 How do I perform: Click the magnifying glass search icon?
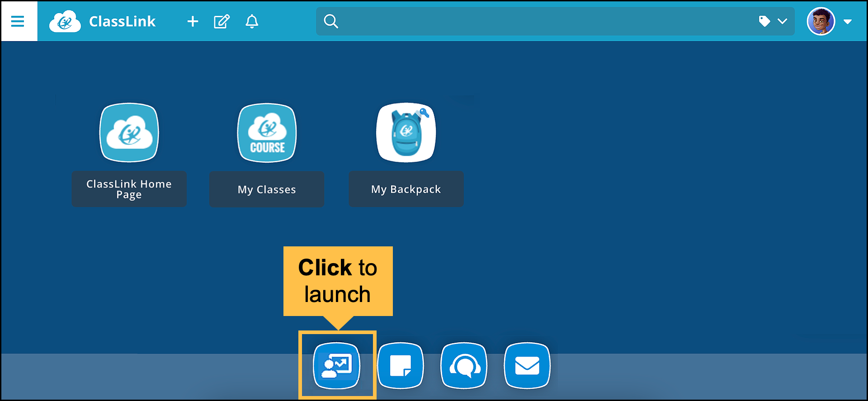[331, 21]
